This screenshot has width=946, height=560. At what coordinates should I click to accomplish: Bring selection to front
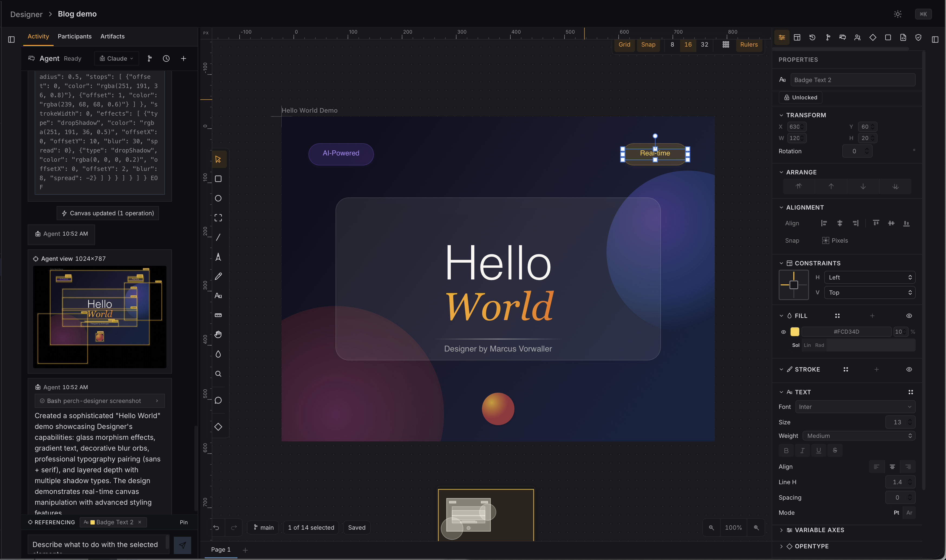(x=798, y=186)
